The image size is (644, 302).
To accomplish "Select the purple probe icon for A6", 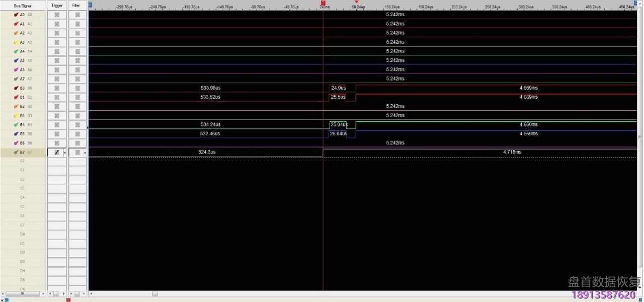I will (x=17, y=69).
